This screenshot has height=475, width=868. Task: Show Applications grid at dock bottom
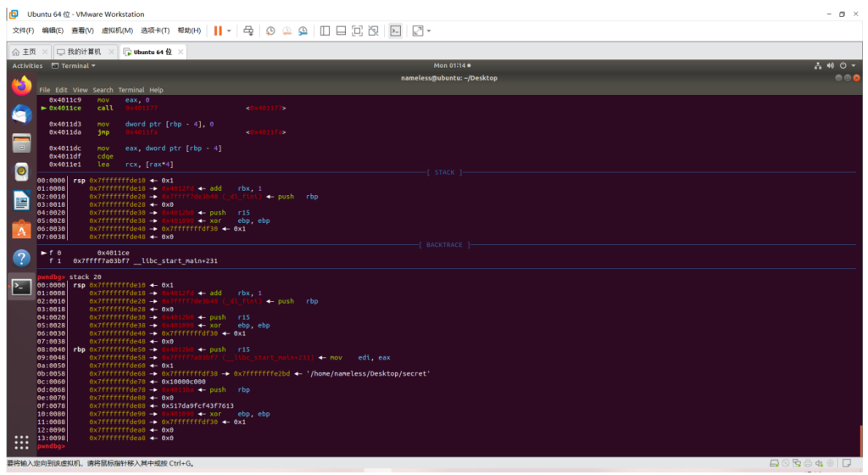21,442
